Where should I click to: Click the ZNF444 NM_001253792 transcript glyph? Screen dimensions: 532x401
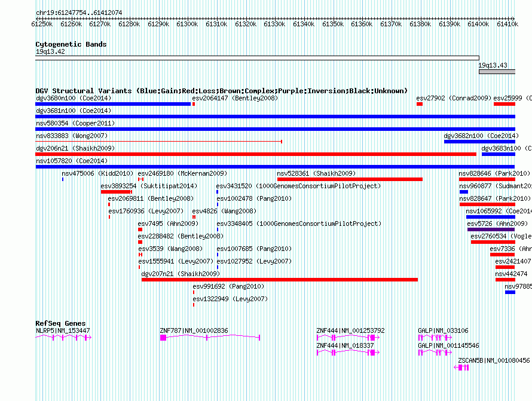[348, 337]
